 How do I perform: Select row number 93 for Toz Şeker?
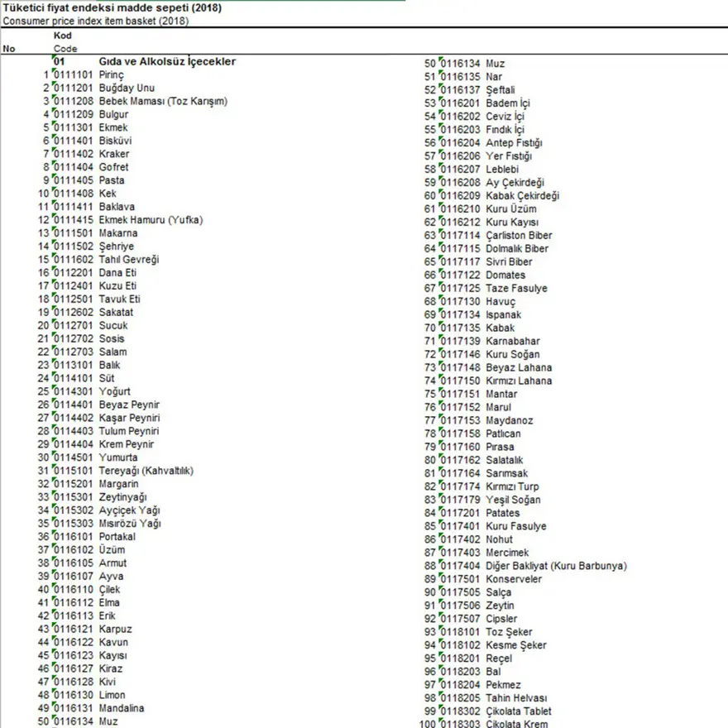click(x=429, y=632)
